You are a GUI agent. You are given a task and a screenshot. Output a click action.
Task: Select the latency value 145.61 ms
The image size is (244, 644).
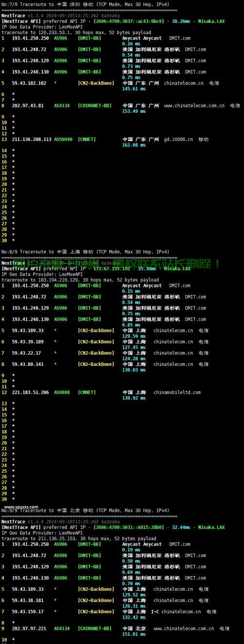(x=134, y=89)
